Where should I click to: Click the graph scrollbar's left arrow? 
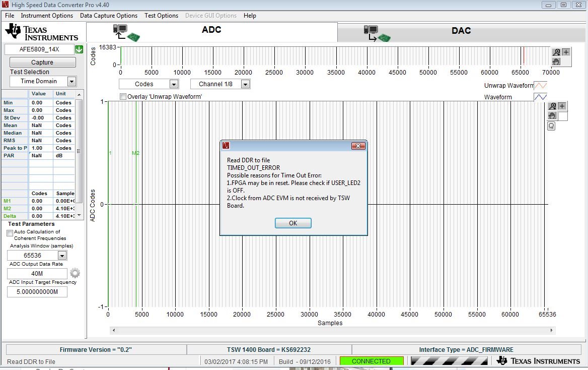pyautogui.click(x=114, y=330)
